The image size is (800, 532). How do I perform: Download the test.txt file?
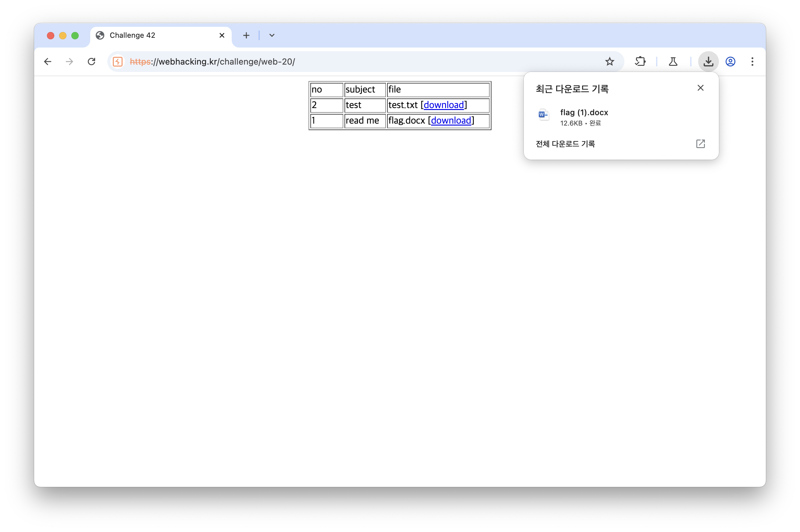point(443,105)
